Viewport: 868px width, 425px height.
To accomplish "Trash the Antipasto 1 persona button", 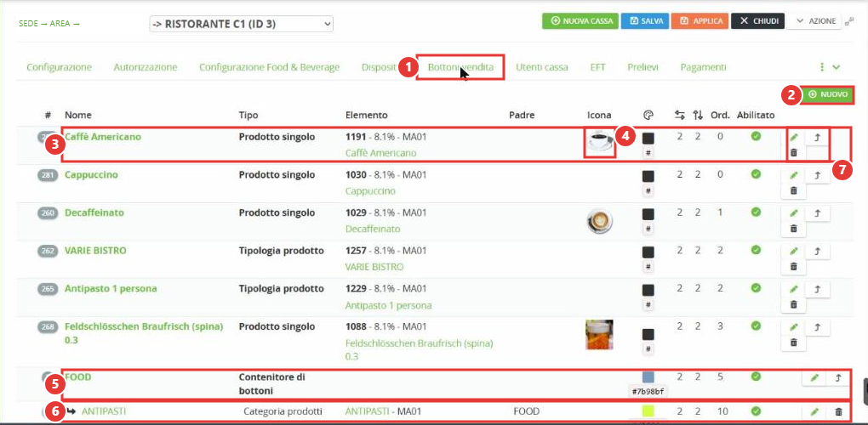I will tap(794, 304).
